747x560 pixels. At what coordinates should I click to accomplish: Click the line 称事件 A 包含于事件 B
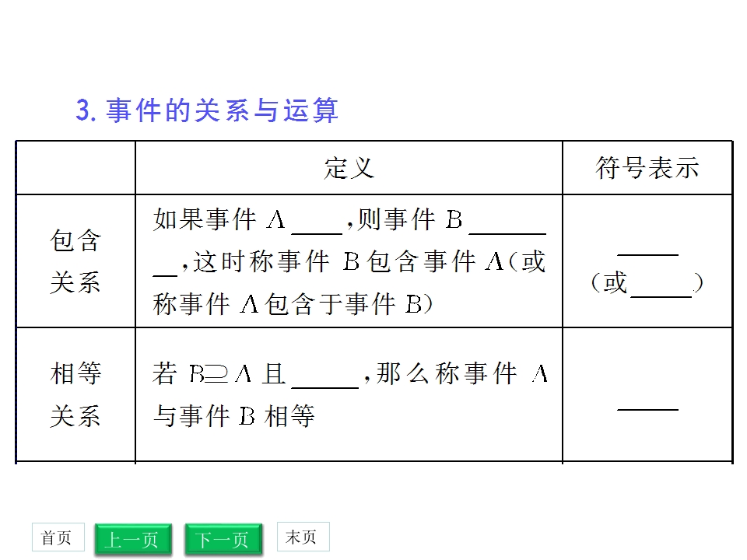[293, 304]
